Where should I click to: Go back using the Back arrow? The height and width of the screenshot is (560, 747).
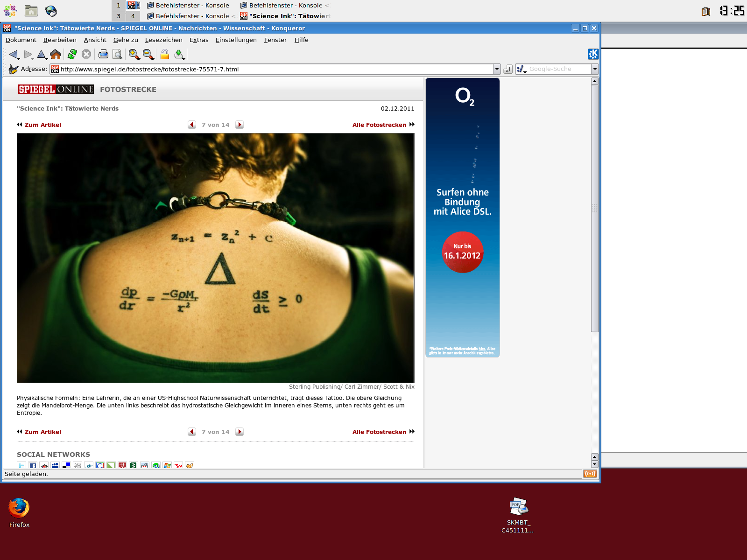[x=14, y=55]
